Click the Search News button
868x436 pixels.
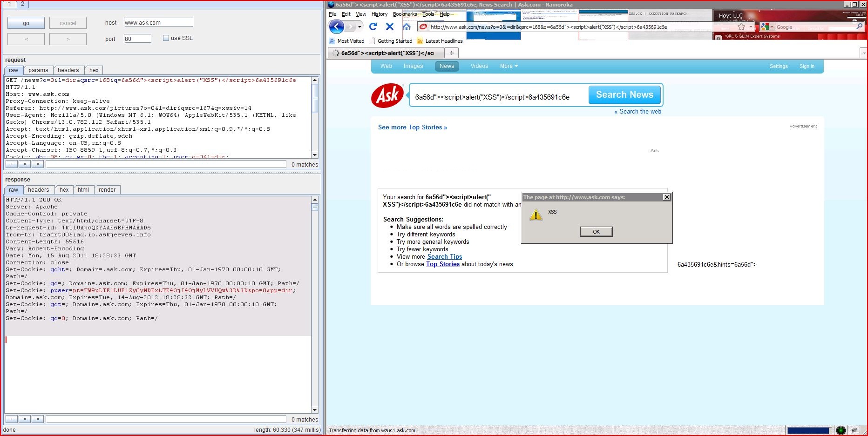(624, 95)
